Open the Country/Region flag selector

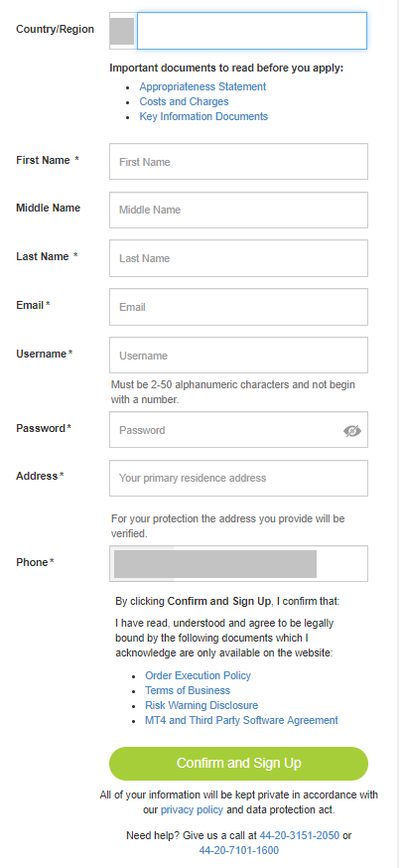point(123,31)
